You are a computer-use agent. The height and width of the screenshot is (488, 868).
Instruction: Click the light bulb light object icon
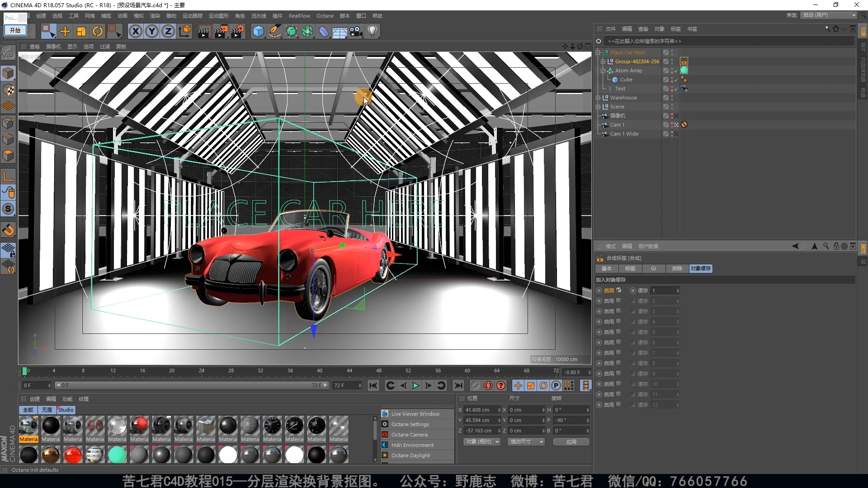(372, 31)
